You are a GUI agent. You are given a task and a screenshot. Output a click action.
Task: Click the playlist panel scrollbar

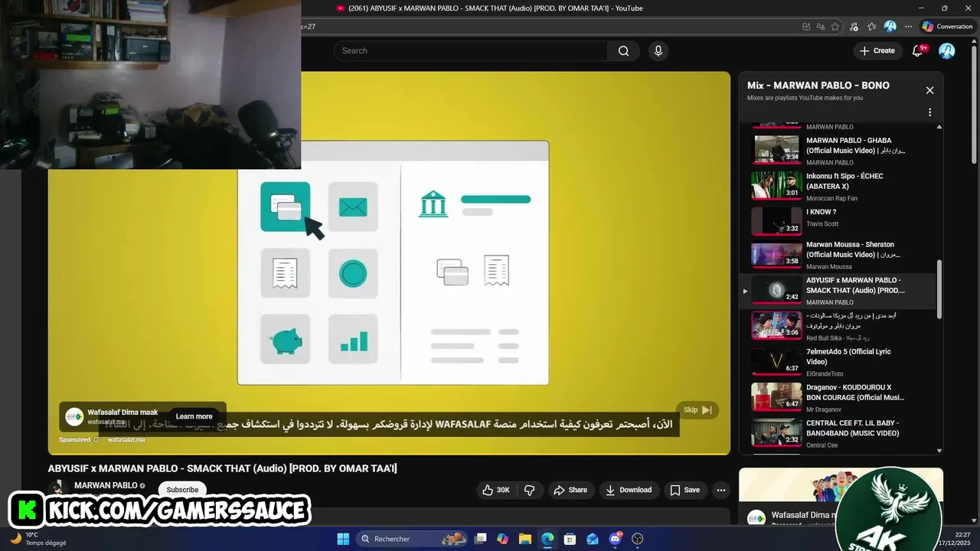(x=939, y=289)
